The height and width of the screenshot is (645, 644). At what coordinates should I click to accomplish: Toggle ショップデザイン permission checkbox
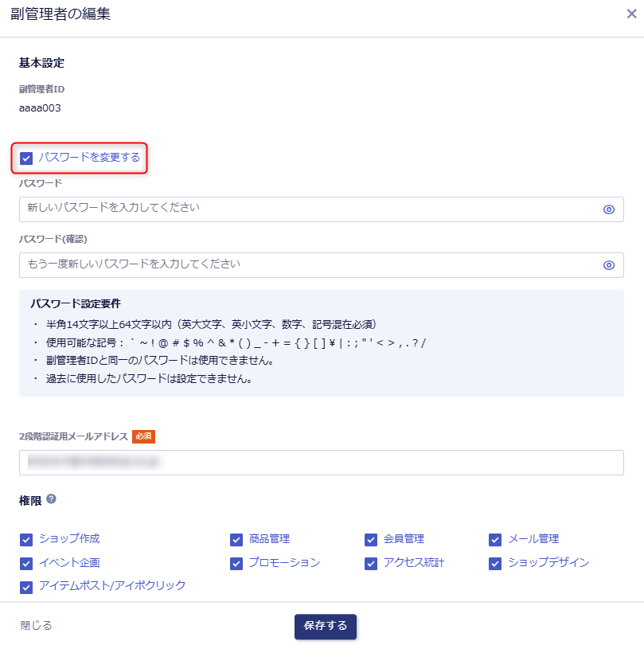pyautogui.click(x=496, y=564)
